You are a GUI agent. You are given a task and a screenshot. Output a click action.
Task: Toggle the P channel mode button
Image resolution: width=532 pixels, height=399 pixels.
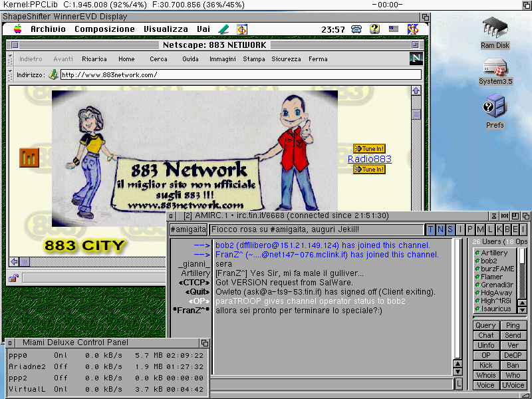[470, 229]
